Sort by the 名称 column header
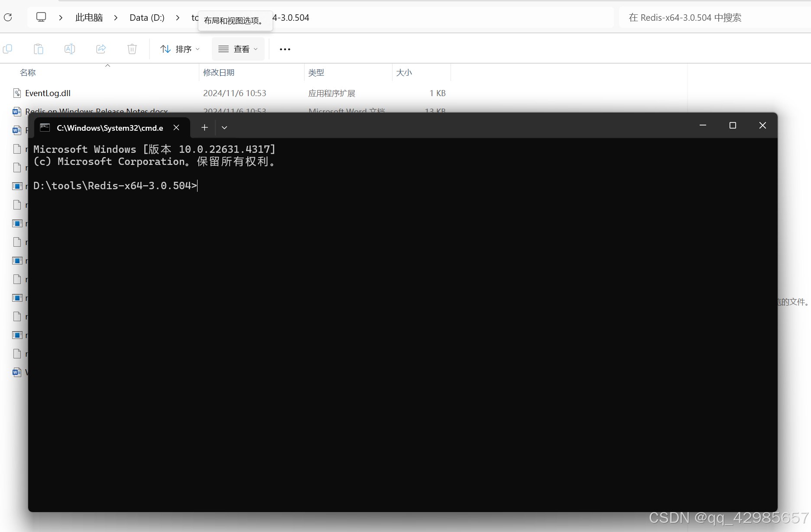Image resolution: width=811 pixels, height=532 pixels. pyautogui.click(x=28, y=72)
